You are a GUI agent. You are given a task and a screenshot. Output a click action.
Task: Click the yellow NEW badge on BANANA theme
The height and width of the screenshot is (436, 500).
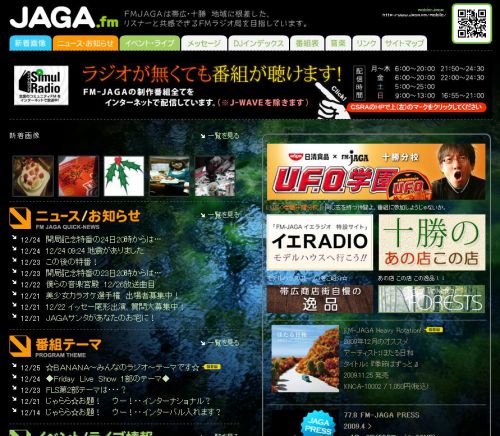click(x=212, y=367)
